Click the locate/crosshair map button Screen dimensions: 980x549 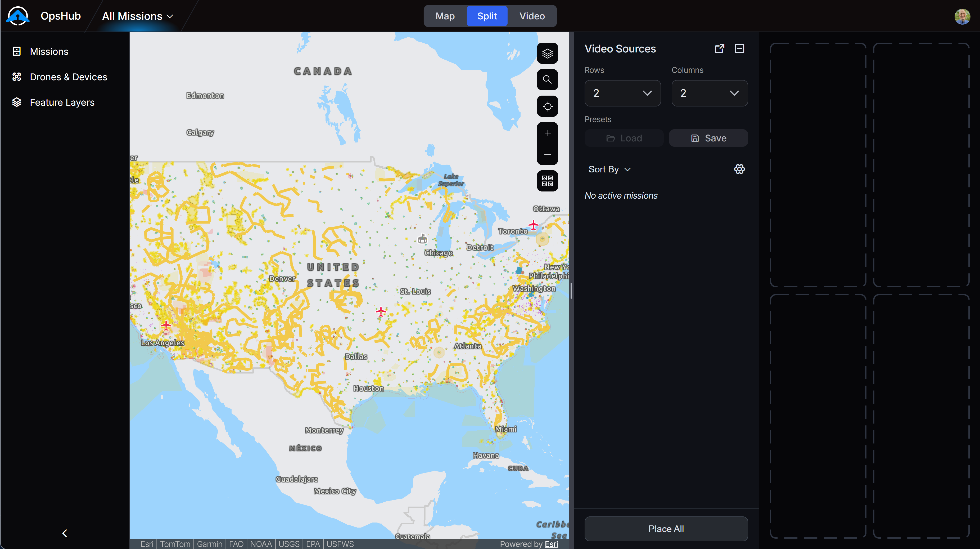pos(548,106)
